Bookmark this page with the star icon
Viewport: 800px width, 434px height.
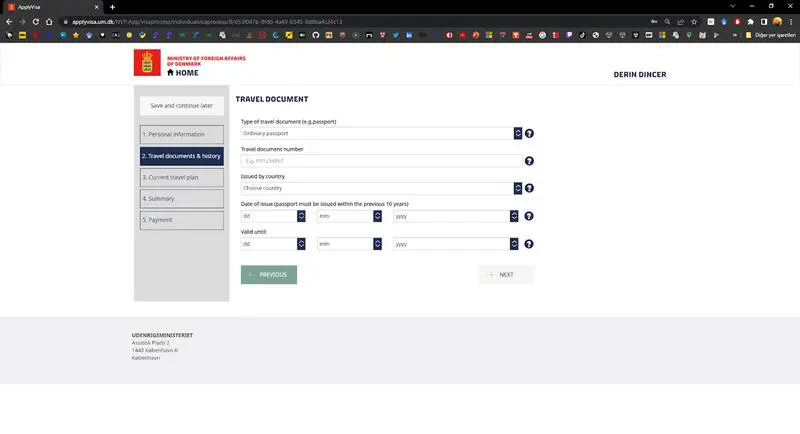[694, 22]
